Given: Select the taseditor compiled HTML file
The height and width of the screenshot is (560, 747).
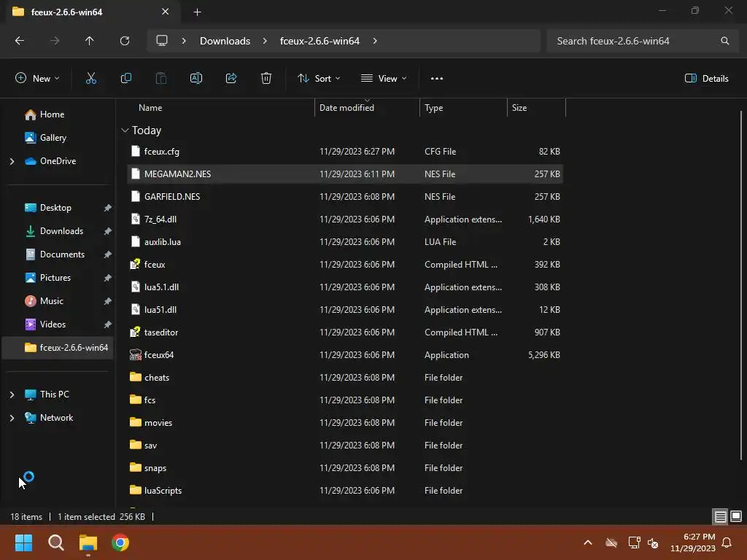Looking at the screenshot, I should click(x=161, y=332).
